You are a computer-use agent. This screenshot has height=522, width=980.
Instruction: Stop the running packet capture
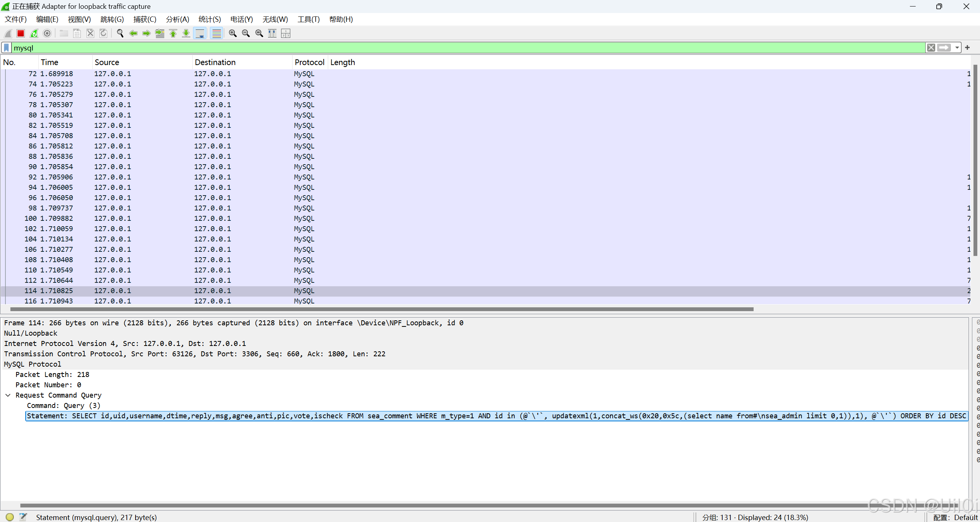pyautogui.click(x=21, y=34)
